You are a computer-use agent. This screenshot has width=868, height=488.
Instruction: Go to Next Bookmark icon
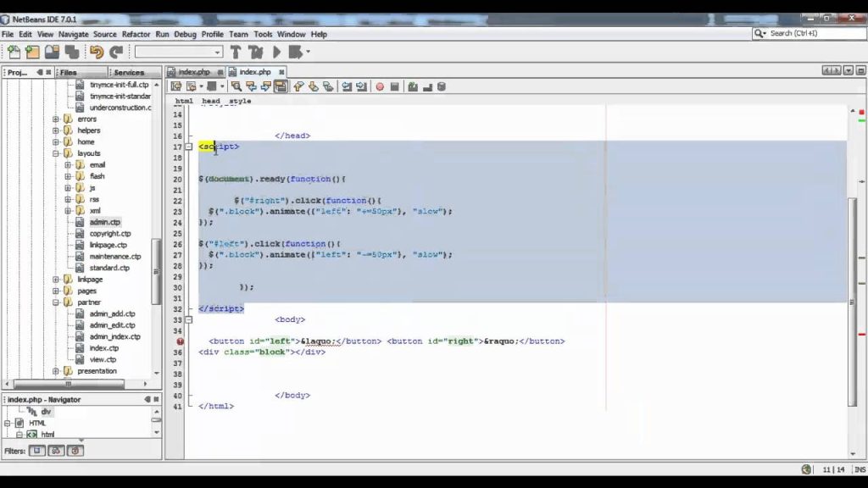click(x=314, y=86)
